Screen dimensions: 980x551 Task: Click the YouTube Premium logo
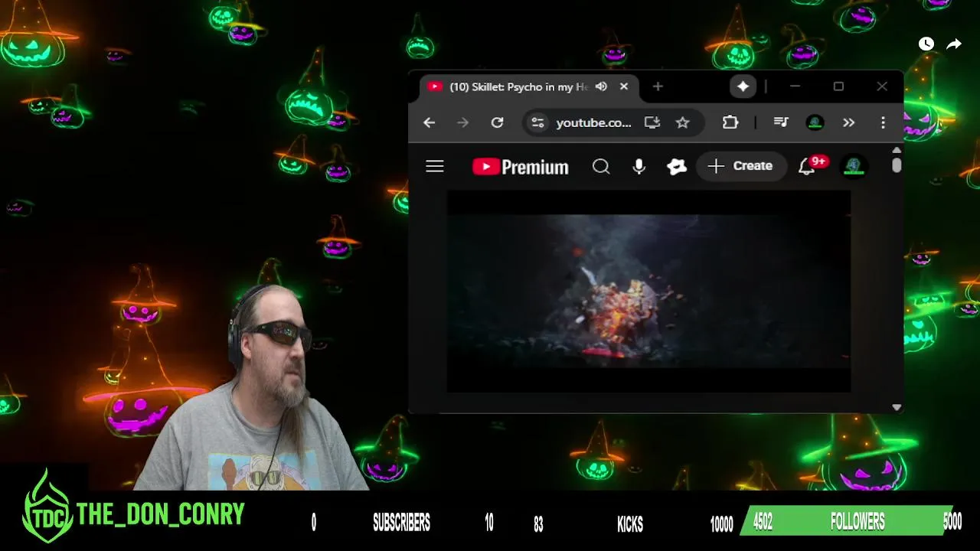click(521, 167)
